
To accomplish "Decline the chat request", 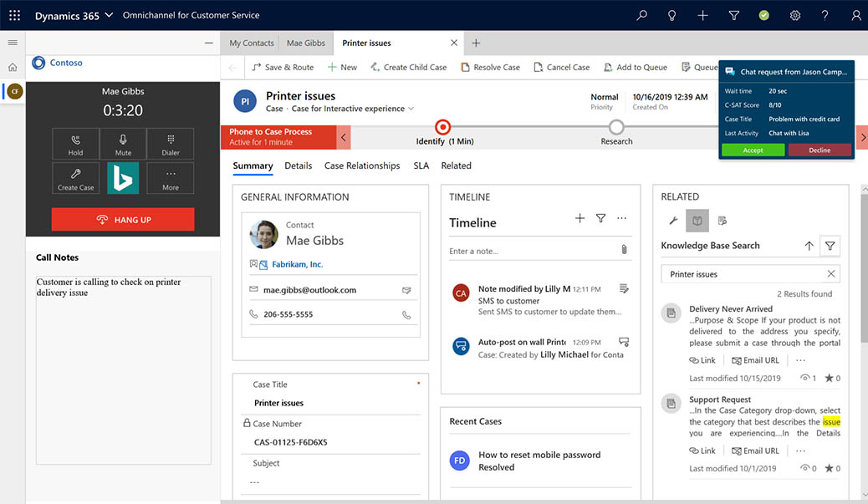I will tap(819, 150).
